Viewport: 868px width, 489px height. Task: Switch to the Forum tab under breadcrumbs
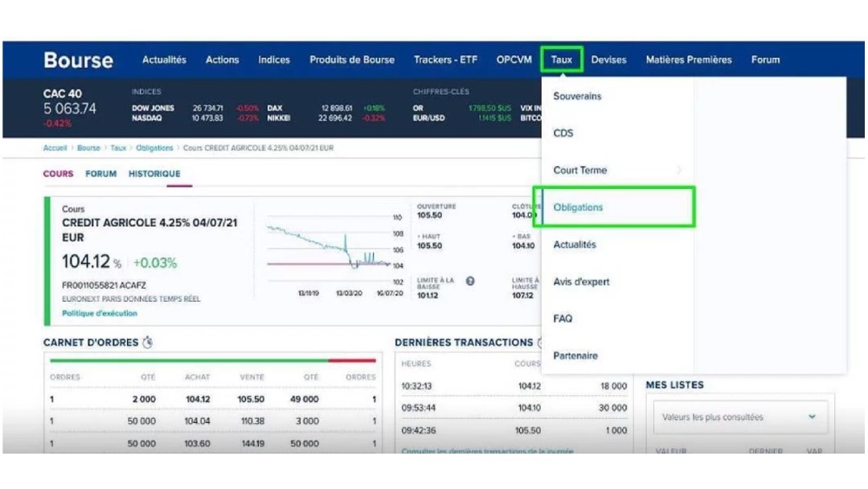tap(100, 174)
